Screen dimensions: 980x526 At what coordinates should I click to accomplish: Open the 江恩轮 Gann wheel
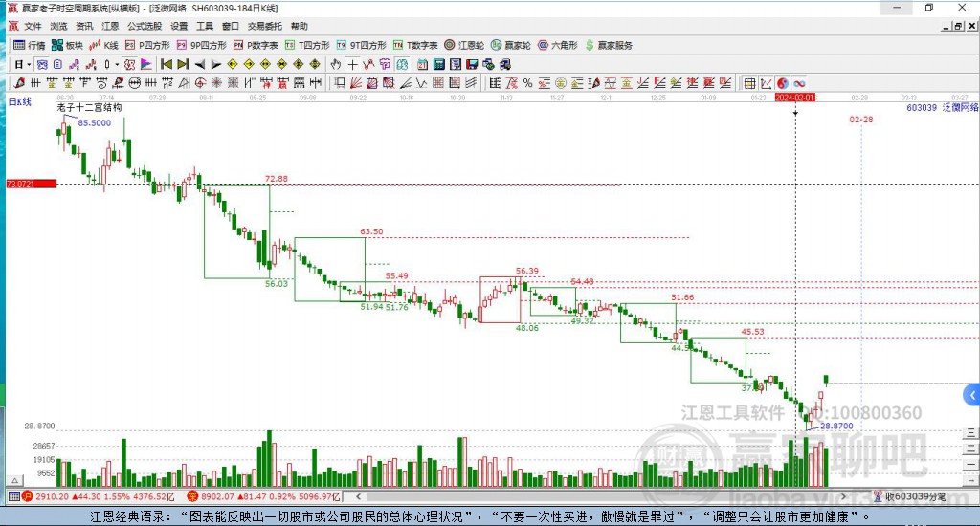point(464,45)
